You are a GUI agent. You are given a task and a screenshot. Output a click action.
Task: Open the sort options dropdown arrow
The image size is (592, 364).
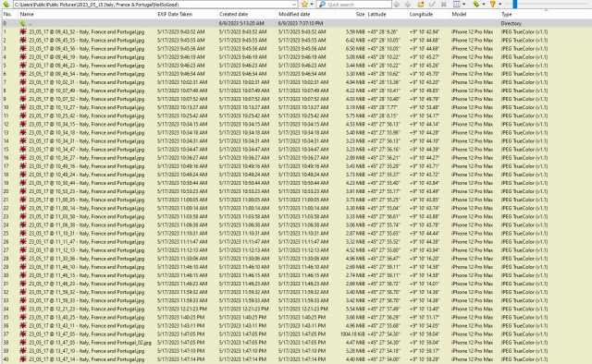pyautogui.click(x=483, y=5)
